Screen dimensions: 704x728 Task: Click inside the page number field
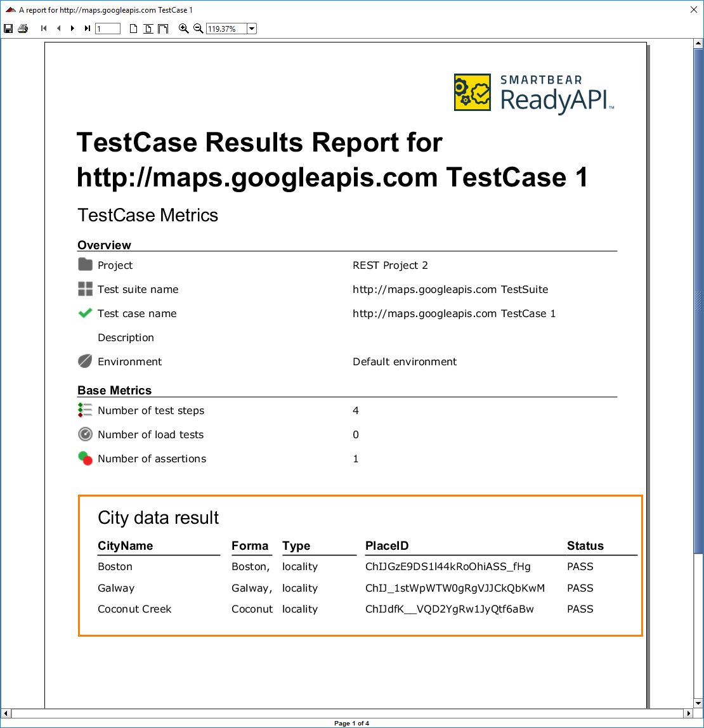pyautogui.click(x=107, y=28)
